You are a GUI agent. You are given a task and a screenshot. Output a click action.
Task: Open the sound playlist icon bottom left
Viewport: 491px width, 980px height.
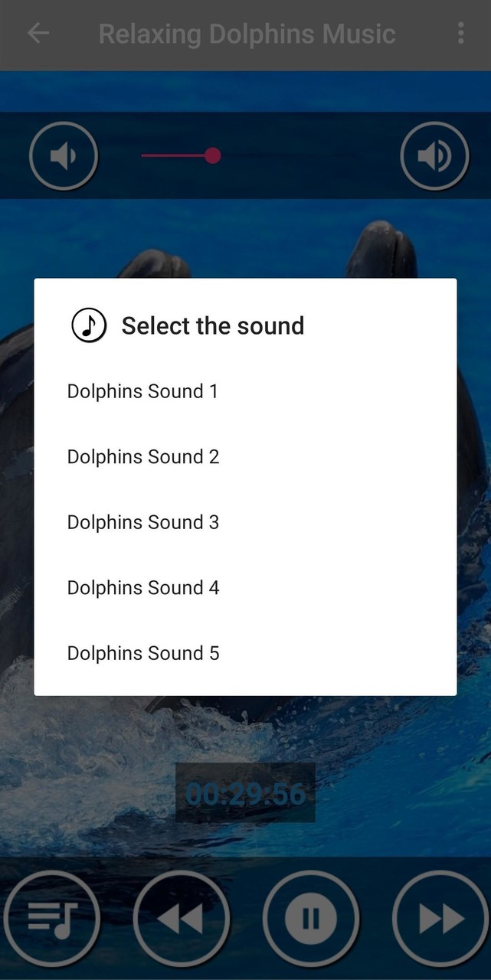click(x=54, y=918)
